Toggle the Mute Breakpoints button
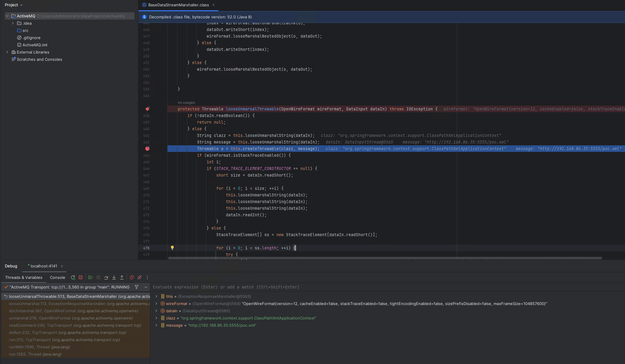Screen dimensions: 625x364 click(x=140, y=277)
